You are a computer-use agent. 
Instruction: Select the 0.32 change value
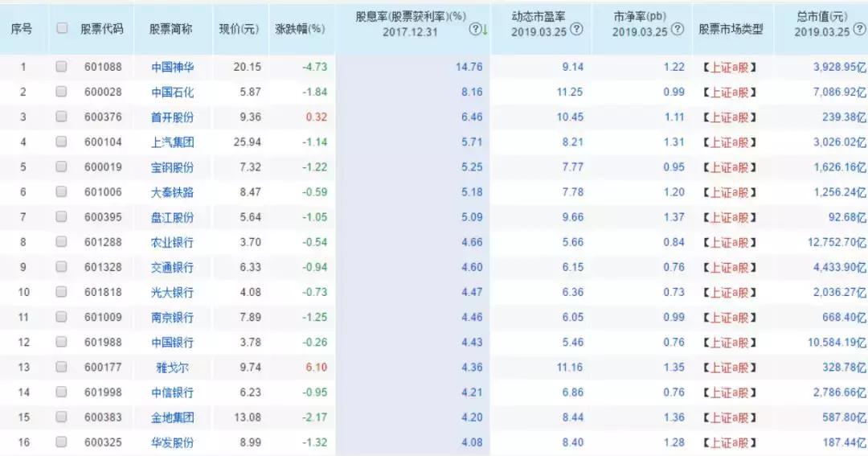click(x=316, y=117)
